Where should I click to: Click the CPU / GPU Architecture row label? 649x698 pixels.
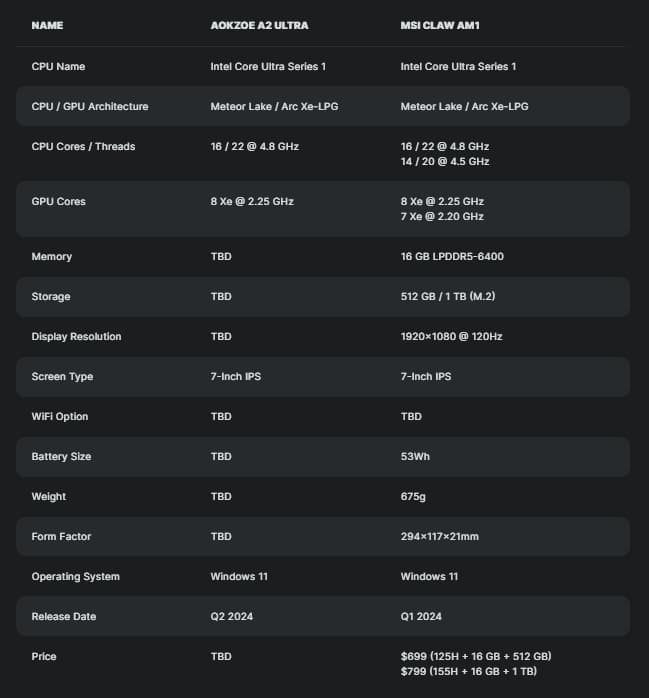click(x=90, y=106)
